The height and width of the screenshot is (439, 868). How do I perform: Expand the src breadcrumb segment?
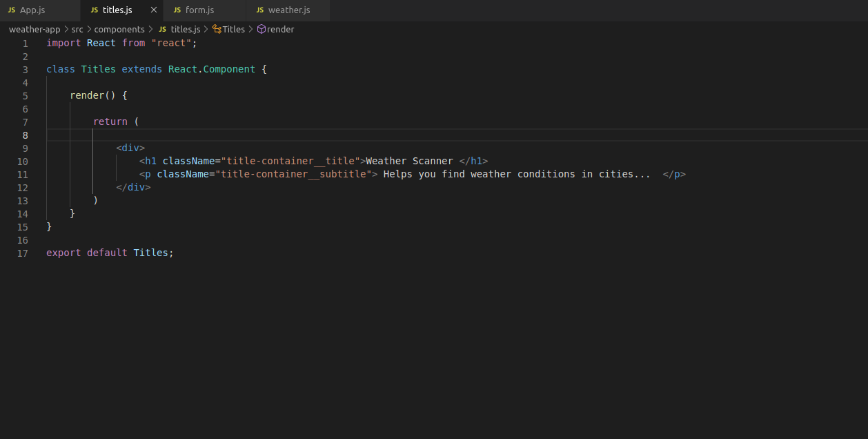click(77, 30)
